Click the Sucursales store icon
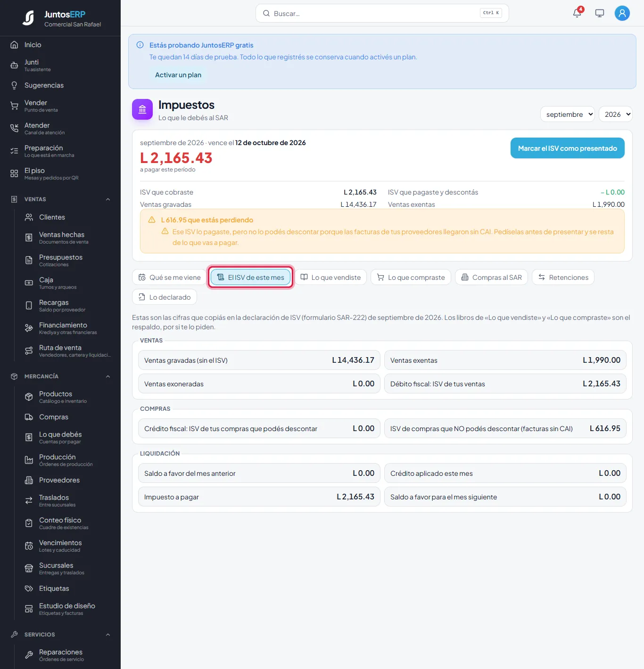This screenshot has height=669, width=644. pos(29,568)
